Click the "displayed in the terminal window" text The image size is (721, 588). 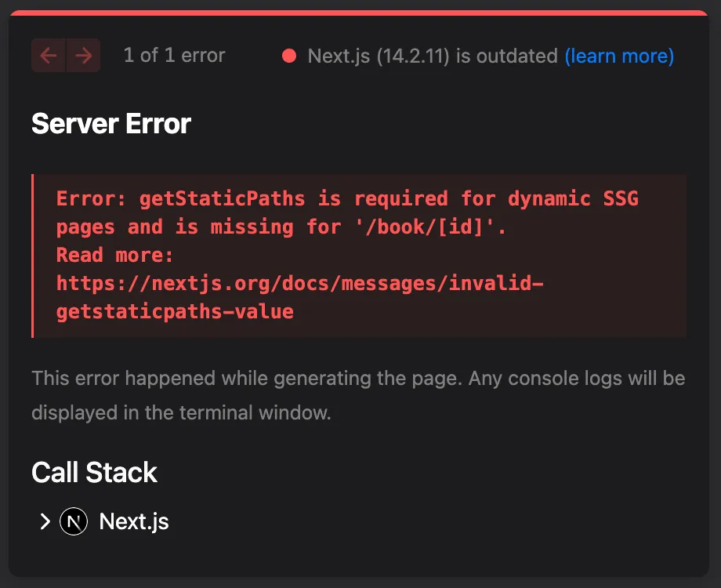pos(181,412)
